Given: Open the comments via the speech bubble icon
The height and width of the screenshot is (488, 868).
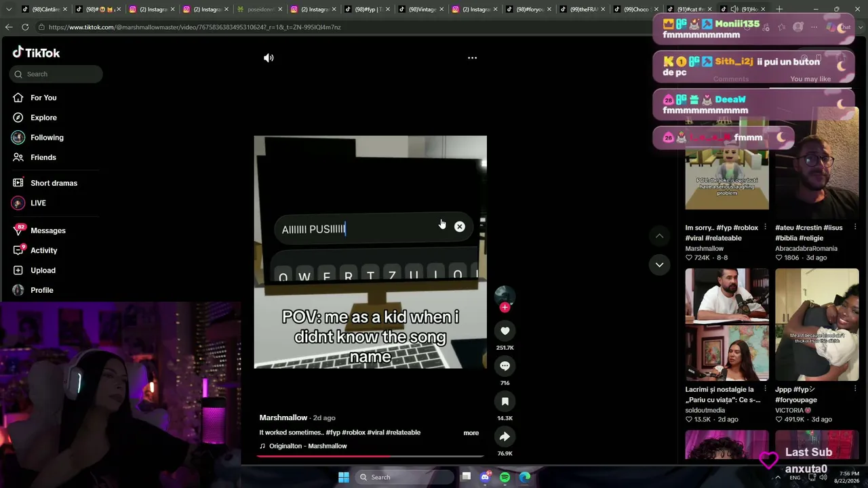Looking at the screenshot, I should point(505,366).
